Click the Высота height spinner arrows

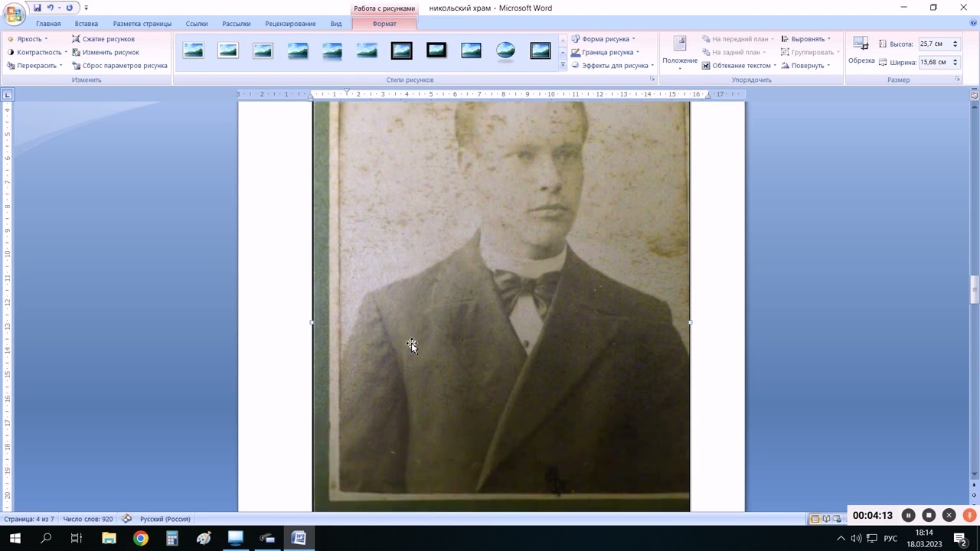[x=955, y=44]
